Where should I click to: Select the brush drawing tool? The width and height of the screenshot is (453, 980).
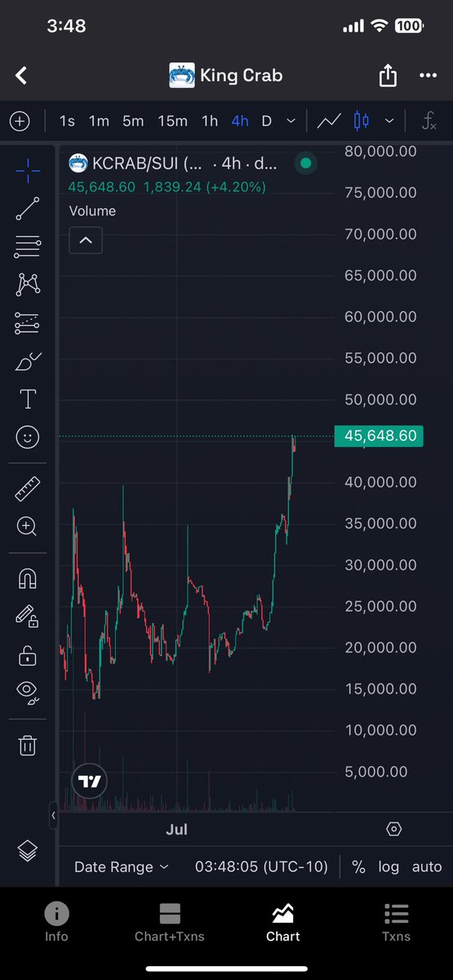28,362
